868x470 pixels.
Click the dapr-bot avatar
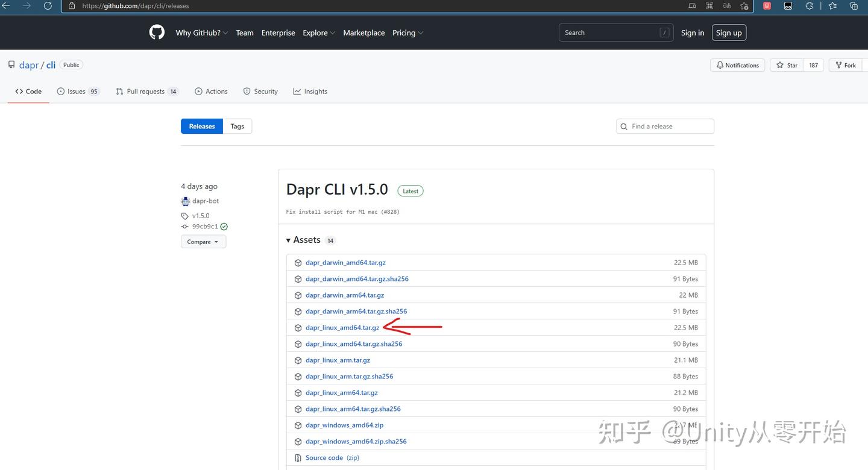coord(185,201)
